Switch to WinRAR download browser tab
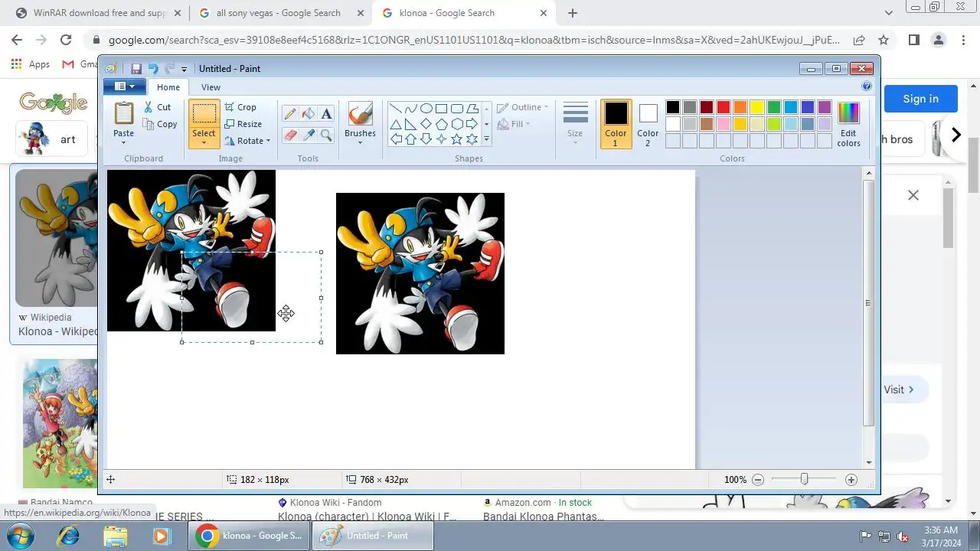Viewport: 980px width, 551px height. click(x=96, y=13)
